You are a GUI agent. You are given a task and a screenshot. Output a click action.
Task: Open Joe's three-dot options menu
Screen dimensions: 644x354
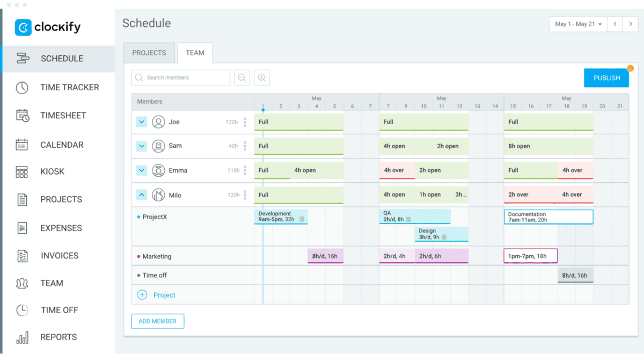tap(245, 122)
